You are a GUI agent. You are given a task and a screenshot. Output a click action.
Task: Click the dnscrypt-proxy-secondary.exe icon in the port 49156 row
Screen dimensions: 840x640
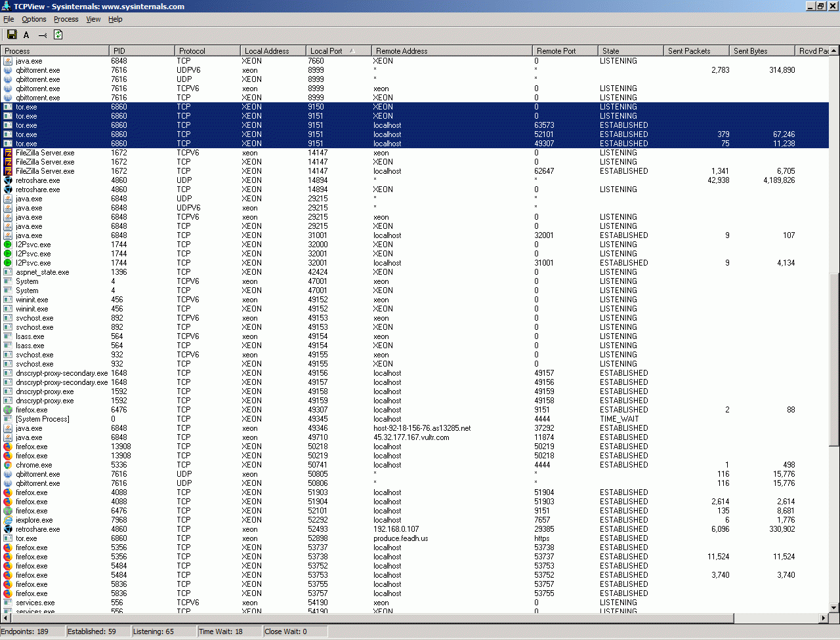tap(8, 373)
